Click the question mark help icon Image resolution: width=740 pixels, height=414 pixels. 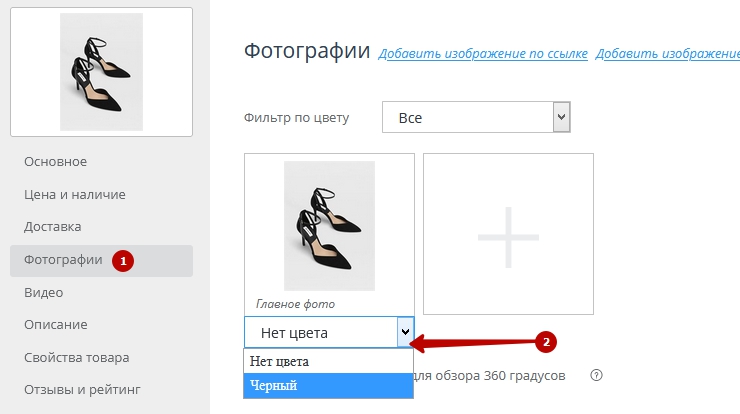click(x=597, y=376)
